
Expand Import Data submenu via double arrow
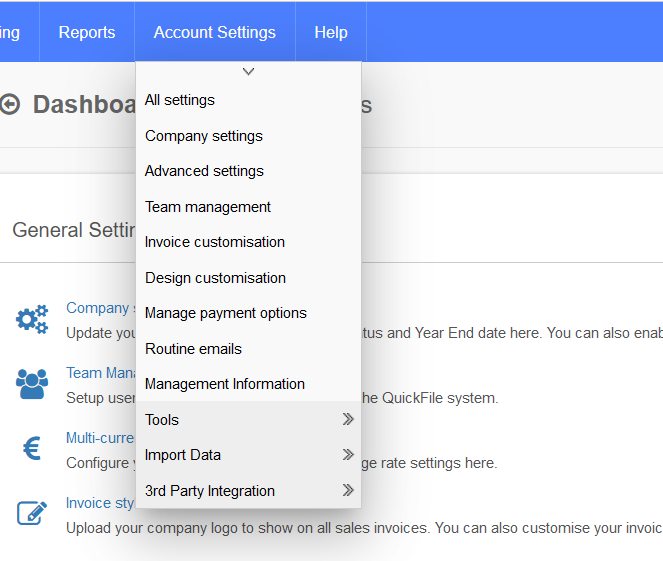click(x=348, y=454)
